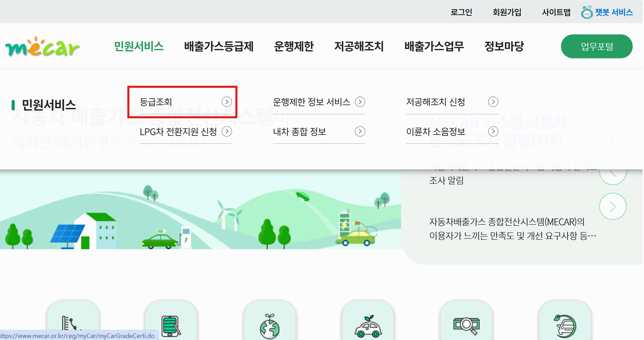This screenshot has height=340, width=644.
Task: Click the 등급조회 arrow chevron
Action: pyautogui.click(x=227, y=102)
